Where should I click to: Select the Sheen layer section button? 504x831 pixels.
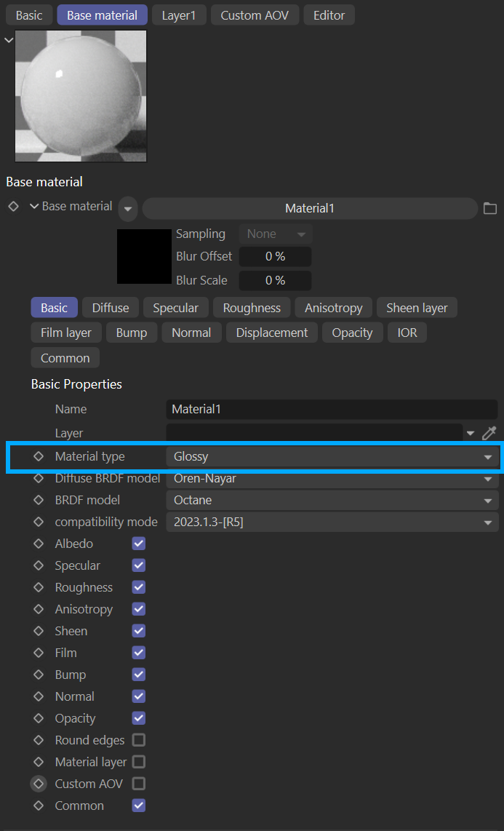(417, 308)
